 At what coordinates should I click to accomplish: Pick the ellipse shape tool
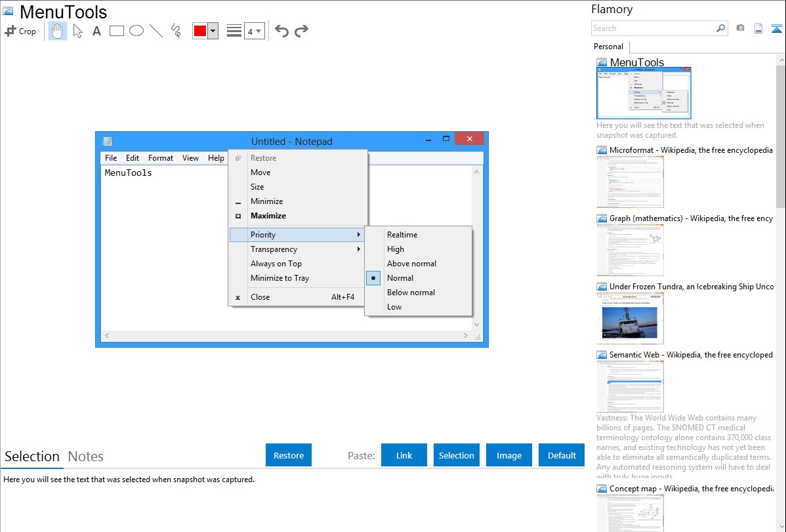click(x=136, y=31)
